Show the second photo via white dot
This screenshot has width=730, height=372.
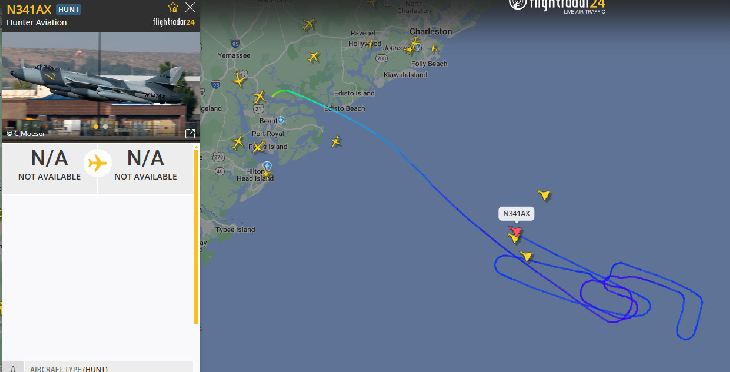coord(106,126)
